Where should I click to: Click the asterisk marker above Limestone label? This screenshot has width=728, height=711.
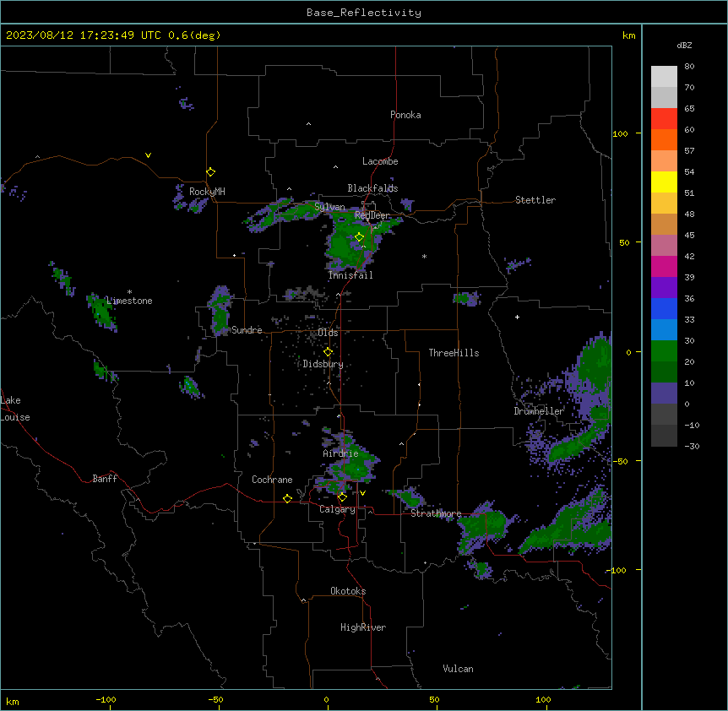coord(129,292)
